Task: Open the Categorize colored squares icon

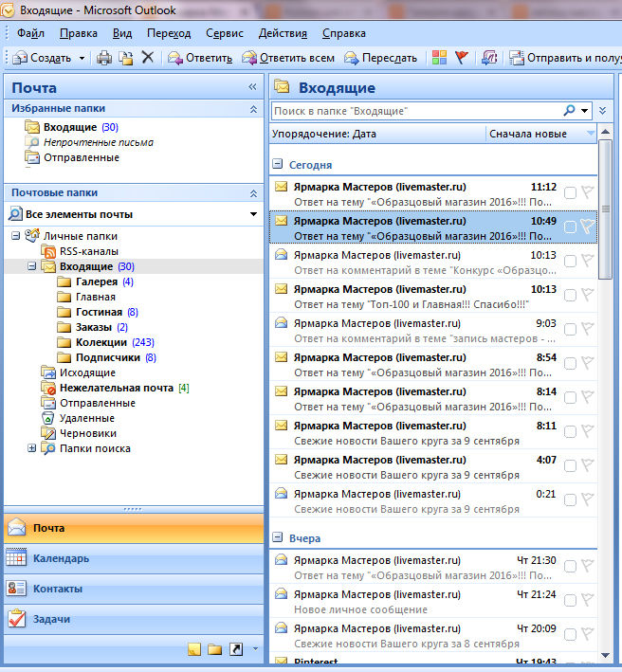Action: tap(439, 58)
